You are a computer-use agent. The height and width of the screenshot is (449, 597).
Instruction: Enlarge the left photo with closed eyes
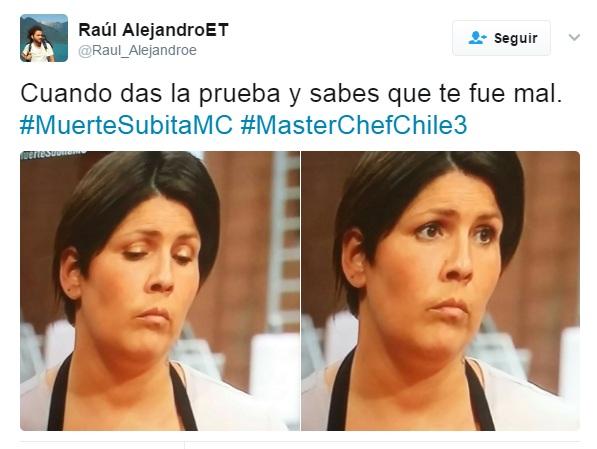[x=160, y=291]
